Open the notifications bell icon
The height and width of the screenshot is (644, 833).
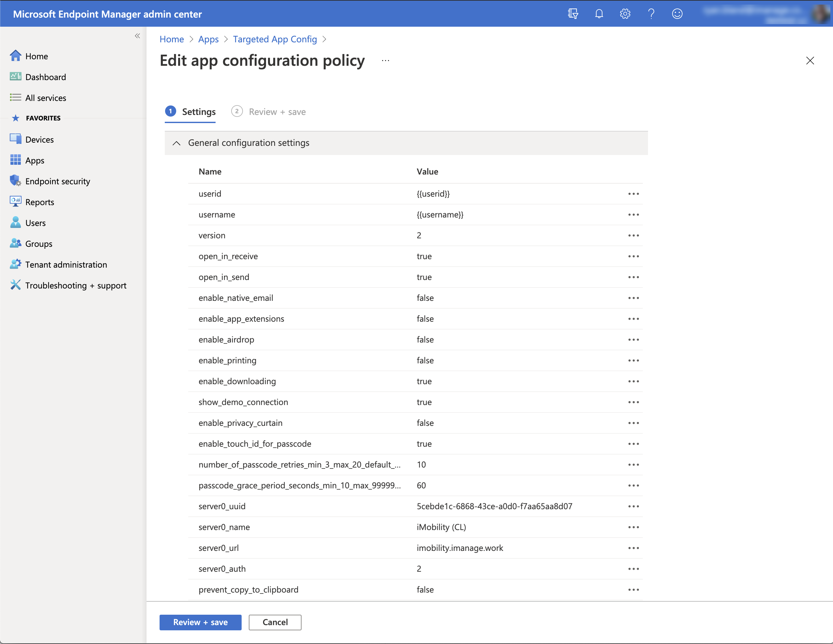tap(599, 14)
